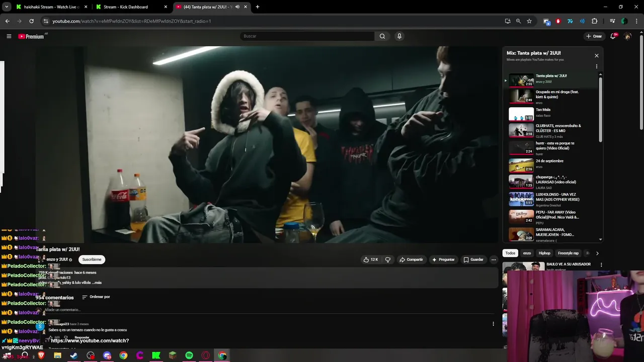Dislike the video with thumbs down
Screen dimensions: 644x362
pyautogui.click(x=387, y=259)
